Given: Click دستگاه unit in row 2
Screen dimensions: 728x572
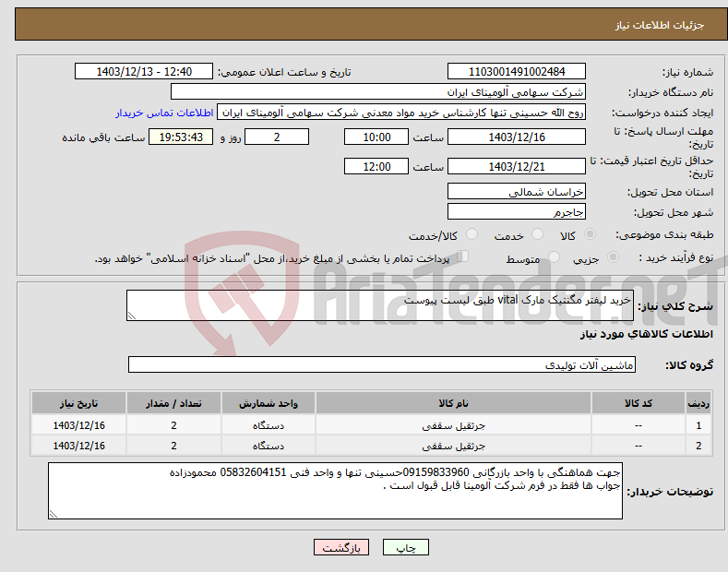Looking at the screenshot, I should (x=269, y=446).
